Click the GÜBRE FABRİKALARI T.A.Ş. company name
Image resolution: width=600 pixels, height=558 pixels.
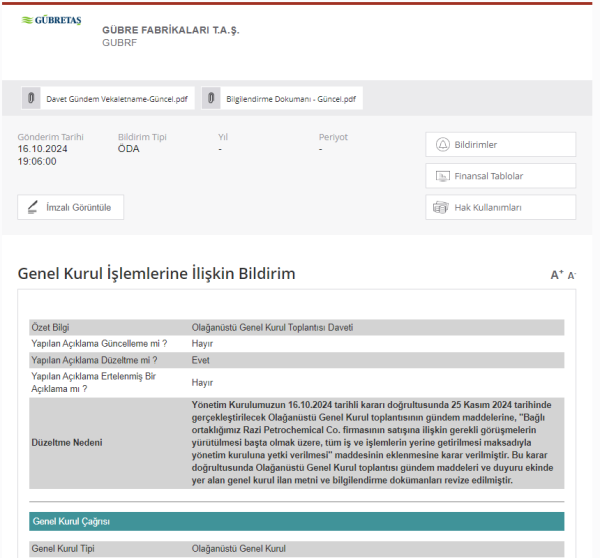pyautogui.click(x=171, y=30)
